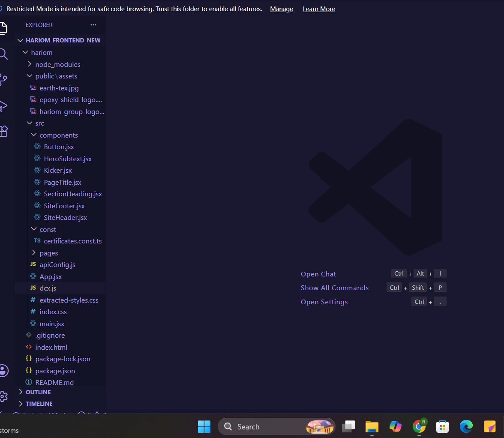The height and width of the screenshot is (438, 504).
Task: Expand the node_modules folder
Action: (60, 64)
